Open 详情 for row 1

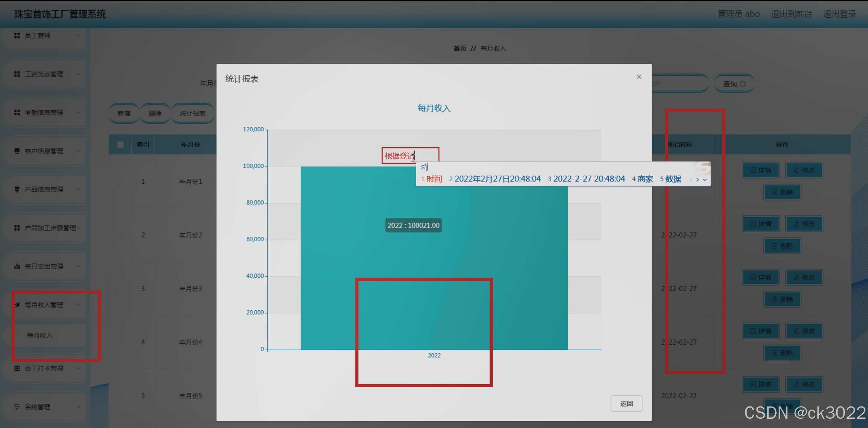point(760,170)
